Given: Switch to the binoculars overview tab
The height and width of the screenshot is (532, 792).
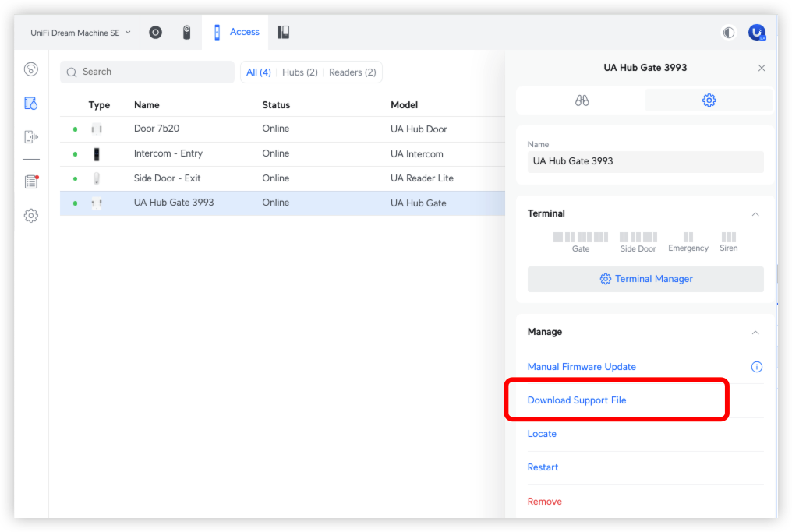Looking at the screenshot, I should pos(582,100).
